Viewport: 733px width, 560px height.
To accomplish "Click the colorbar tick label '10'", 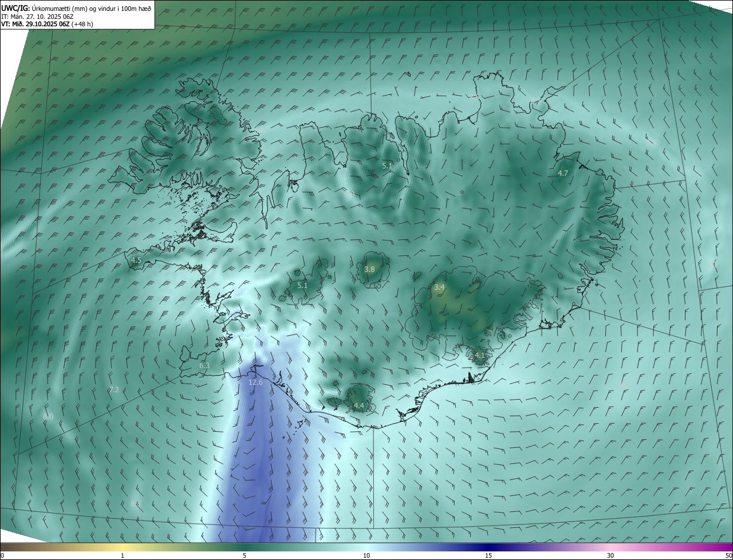I will click(x=366, y=556).
